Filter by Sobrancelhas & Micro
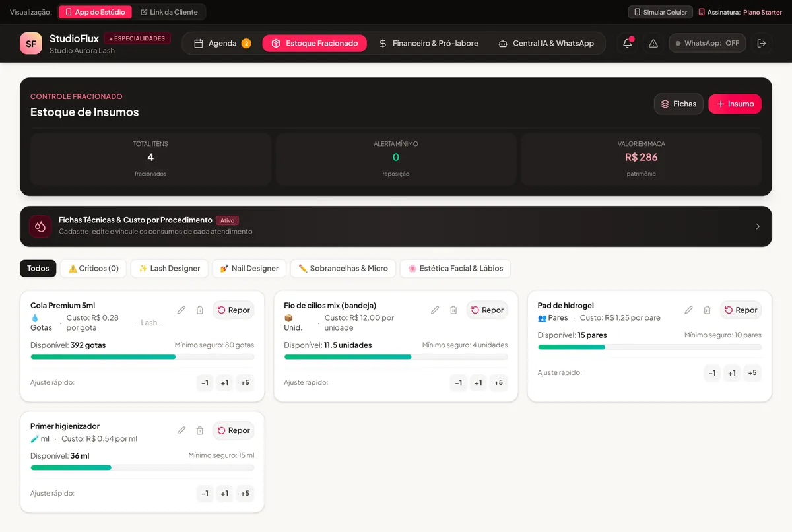 click(343, 269)
